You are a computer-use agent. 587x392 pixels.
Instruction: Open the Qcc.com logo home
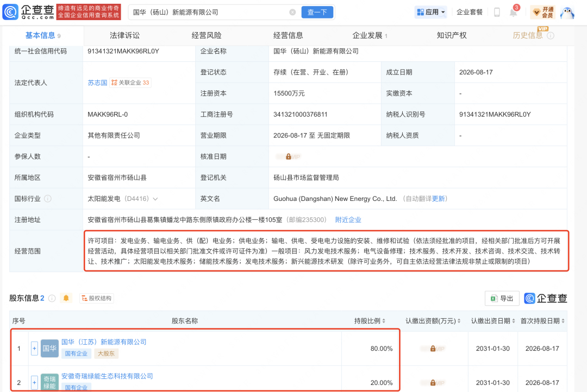[28, 12]
